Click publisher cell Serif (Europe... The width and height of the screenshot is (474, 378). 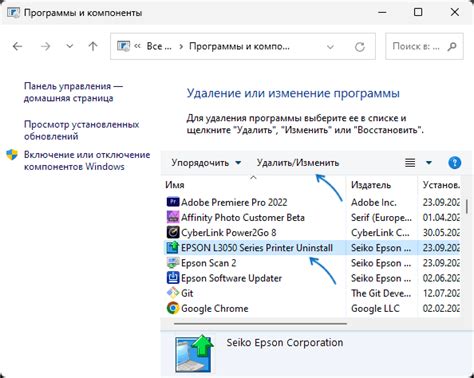tap(381, 217)
